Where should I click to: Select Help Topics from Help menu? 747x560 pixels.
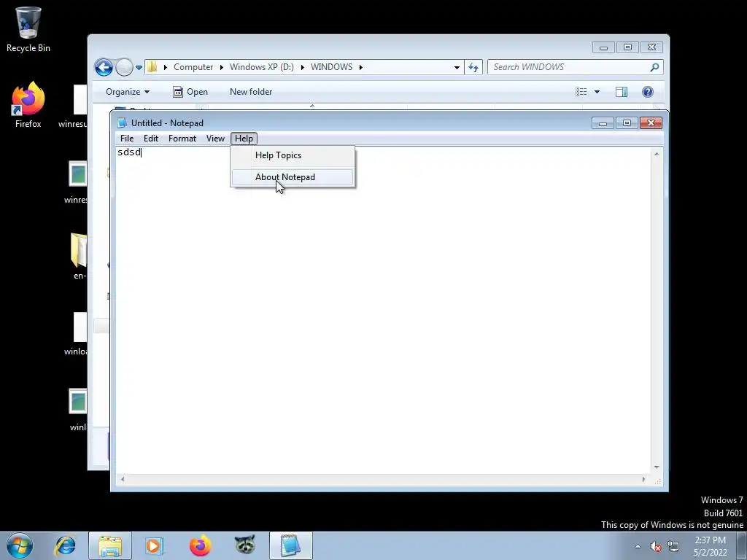click(x=293, y=155)
